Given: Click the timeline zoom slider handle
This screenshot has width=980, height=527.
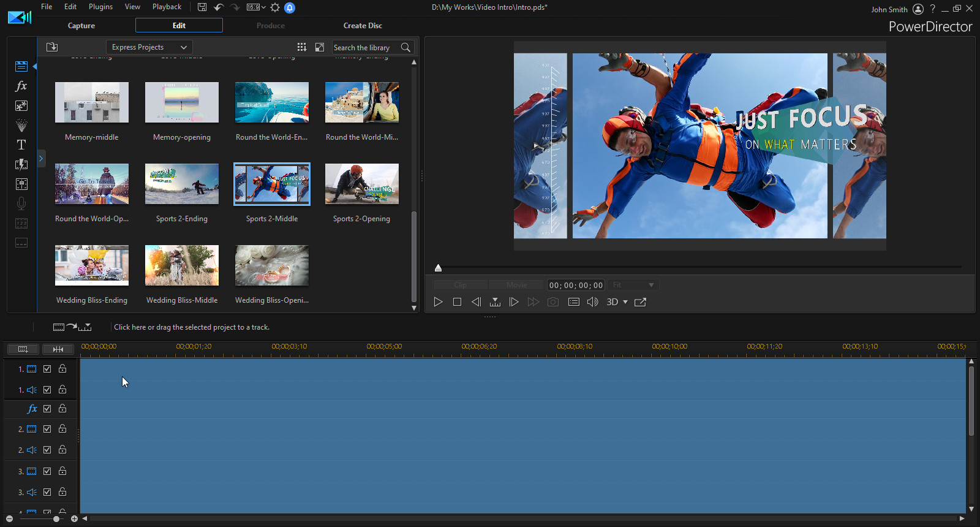Looking at the screenshot, I should (x=56, y=519).
